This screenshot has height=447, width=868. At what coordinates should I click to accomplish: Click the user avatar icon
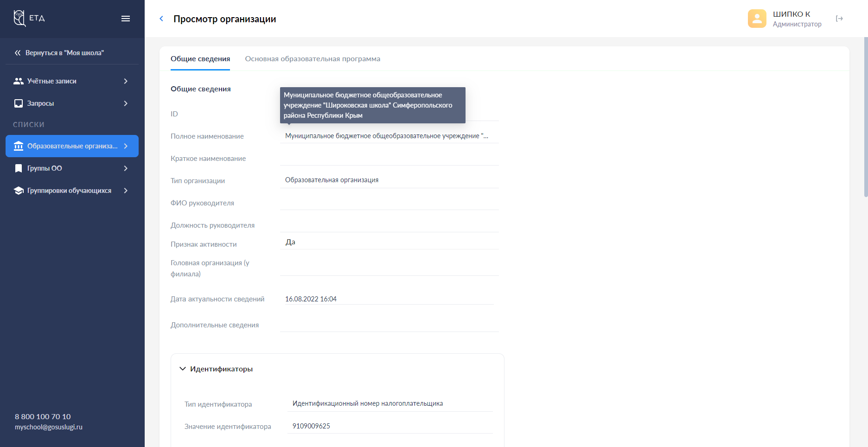coord(757,19)
